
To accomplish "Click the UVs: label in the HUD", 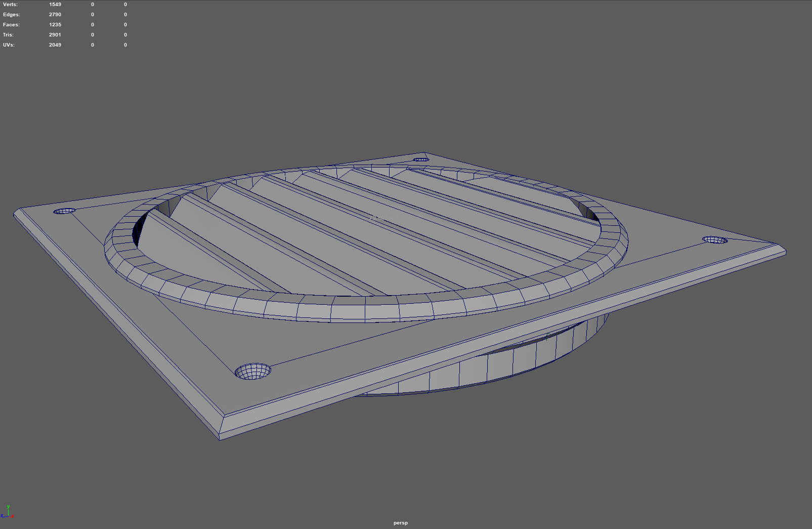I will tap(9, 45).
